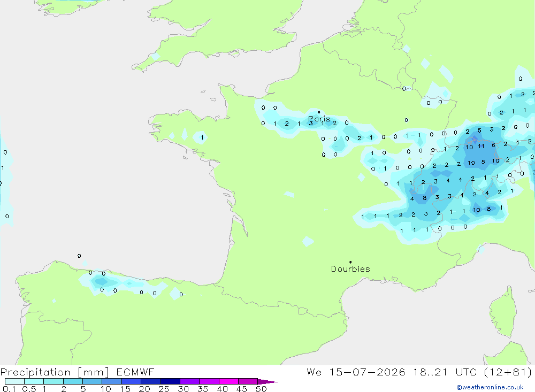
Task: Click the 11 mm precipitation value on map
Action: point(481,146)
